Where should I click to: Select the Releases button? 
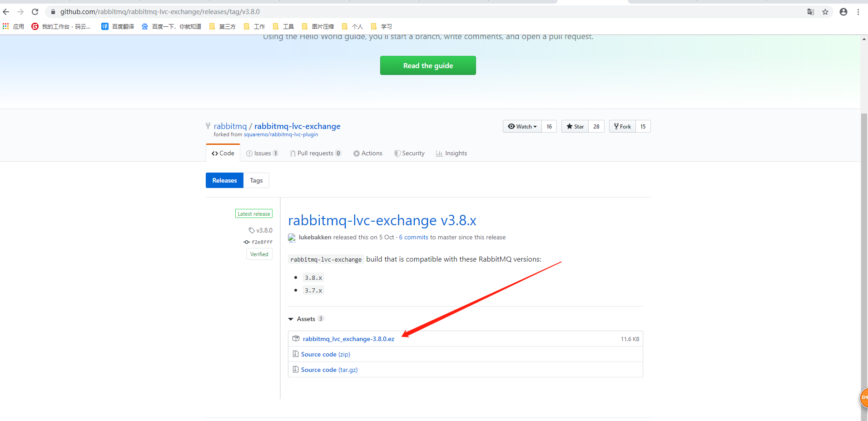224,180
